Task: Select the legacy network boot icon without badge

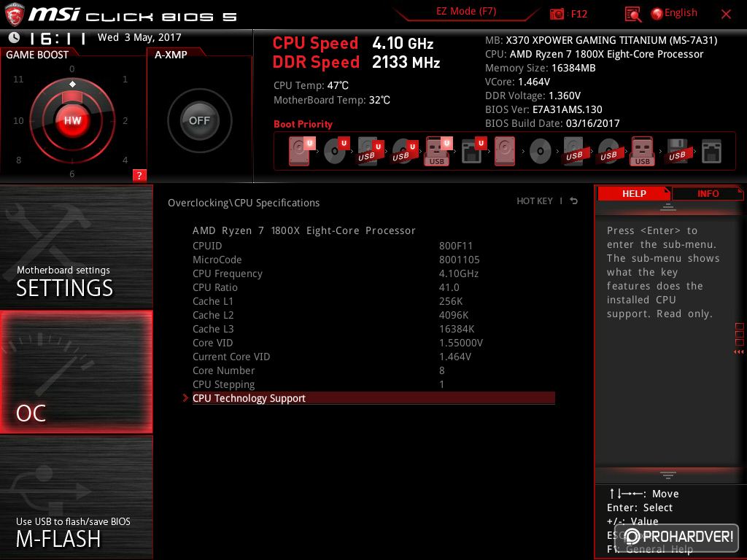Action: click(711, 152)
